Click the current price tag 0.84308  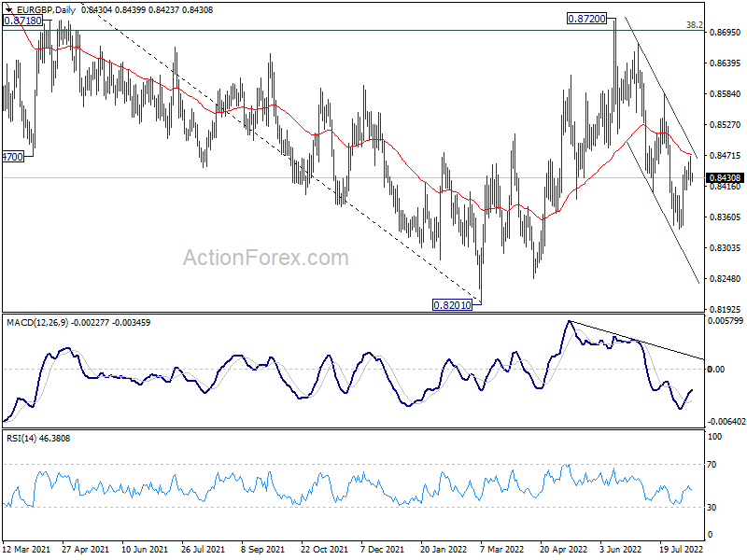[x=726, y=178]
